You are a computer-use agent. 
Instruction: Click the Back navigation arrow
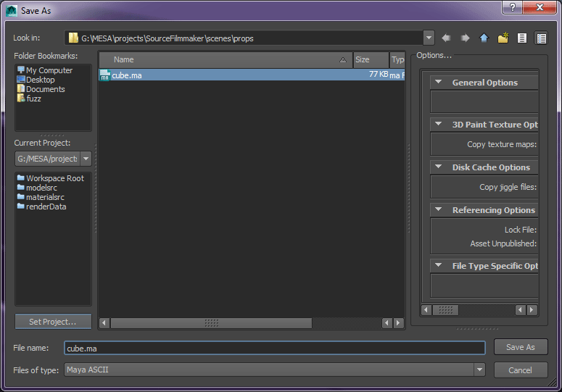pyautogui.click(x=447, y=38)
